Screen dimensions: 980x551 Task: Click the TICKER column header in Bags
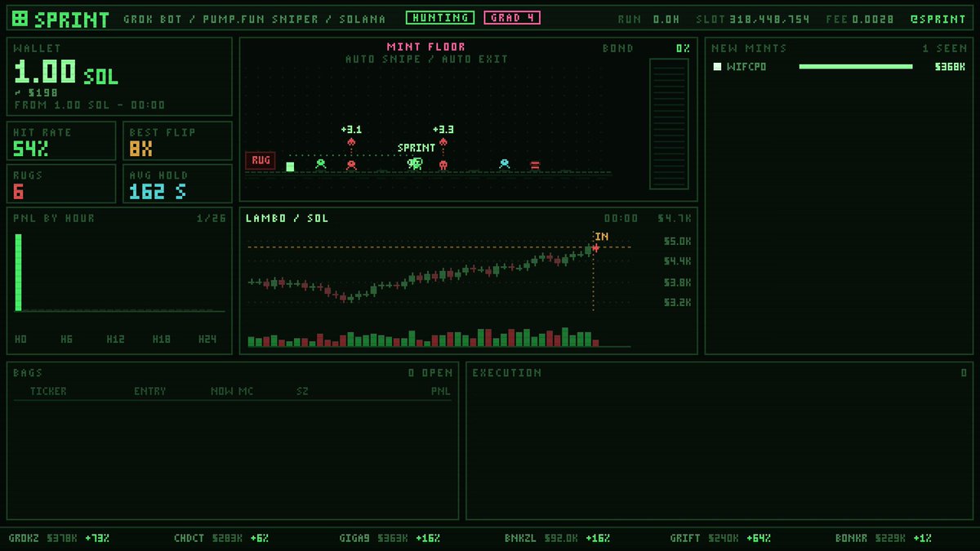point(48,391)
